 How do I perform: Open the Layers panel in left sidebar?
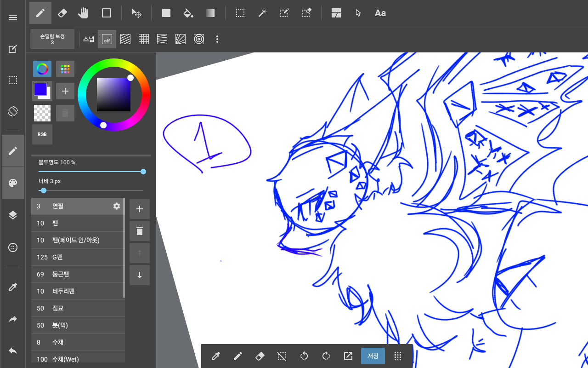point(13,215)
